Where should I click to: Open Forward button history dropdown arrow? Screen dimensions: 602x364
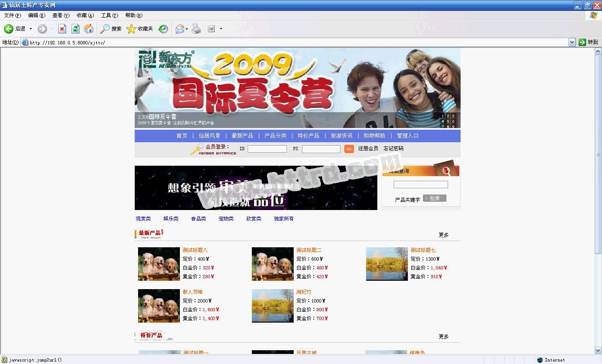tap(52, 28)
